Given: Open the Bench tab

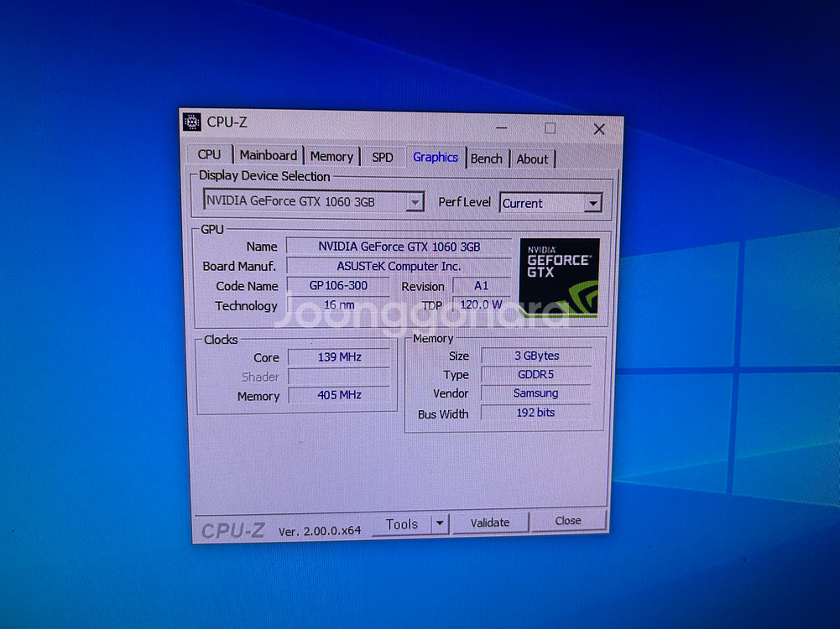Looking at the screenshot, I should pyautogui.click(x=487, y=159).
